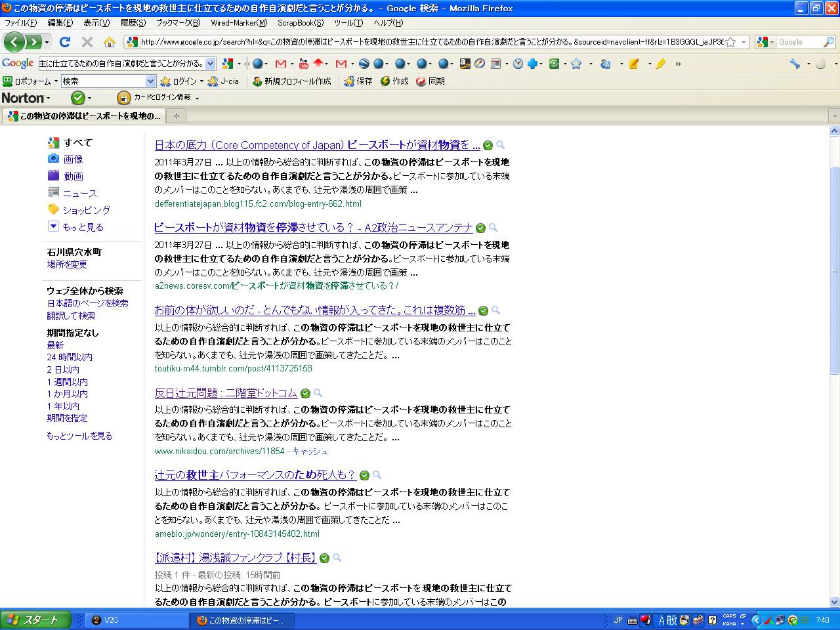Toggle KANA in the language bar

point(729,624)
